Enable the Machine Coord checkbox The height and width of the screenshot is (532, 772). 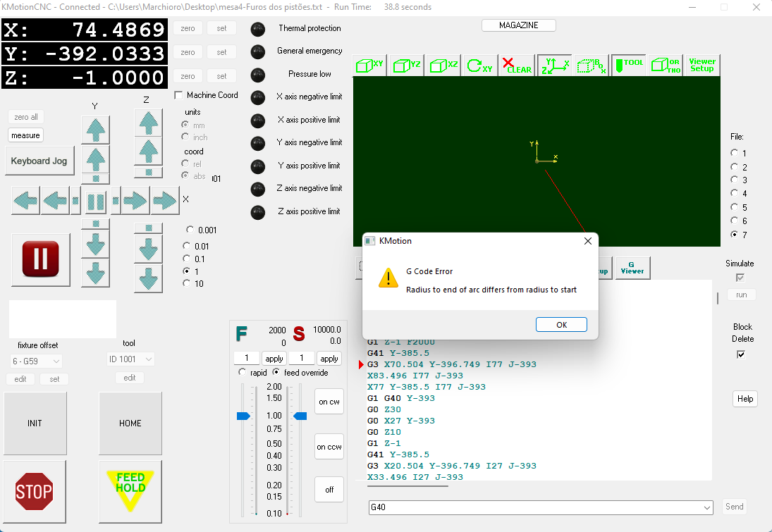pyautogui.click(x=179, y=95)
